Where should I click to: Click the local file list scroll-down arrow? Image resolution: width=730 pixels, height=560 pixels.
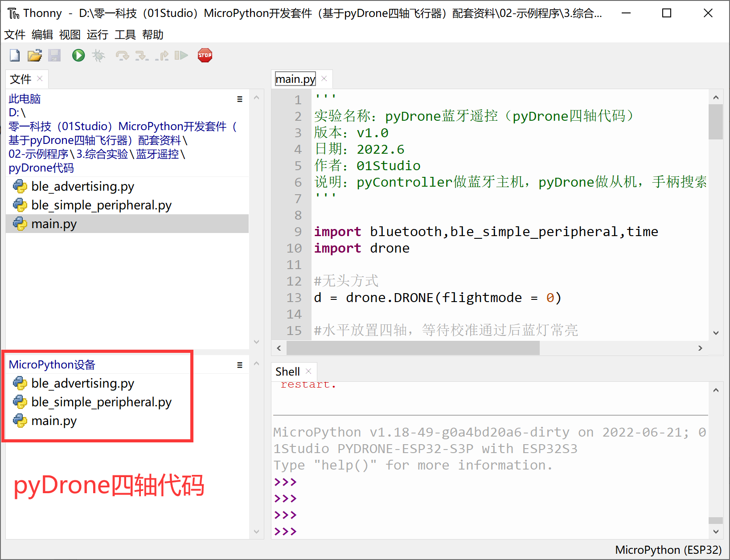coord(256,342)
